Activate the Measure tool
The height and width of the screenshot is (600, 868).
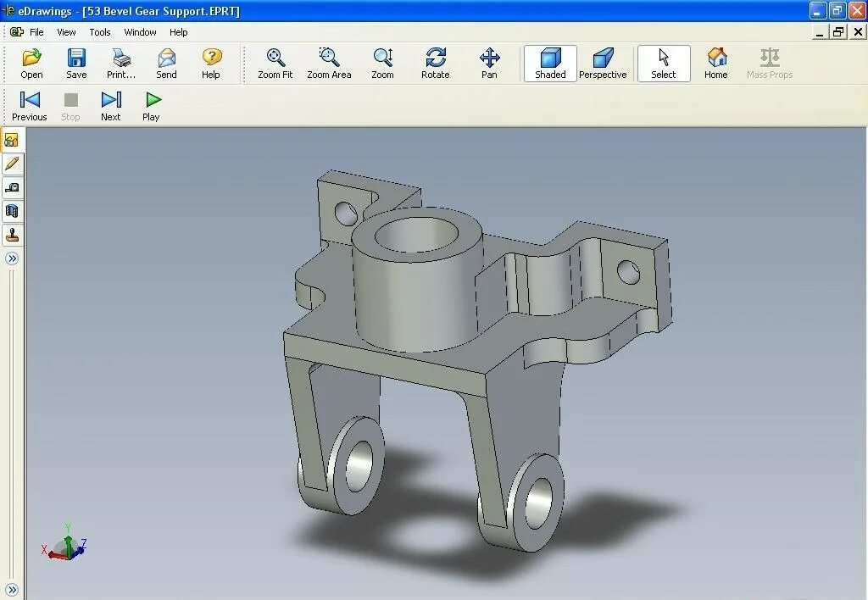[12, 187]
